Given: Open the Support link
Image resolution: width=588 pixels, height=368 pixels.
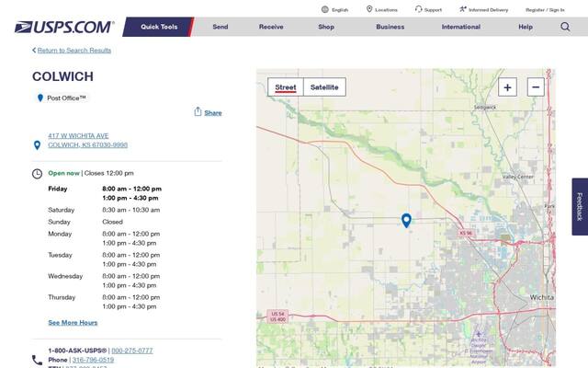Looking at the screenshot, I should point(433,10).
